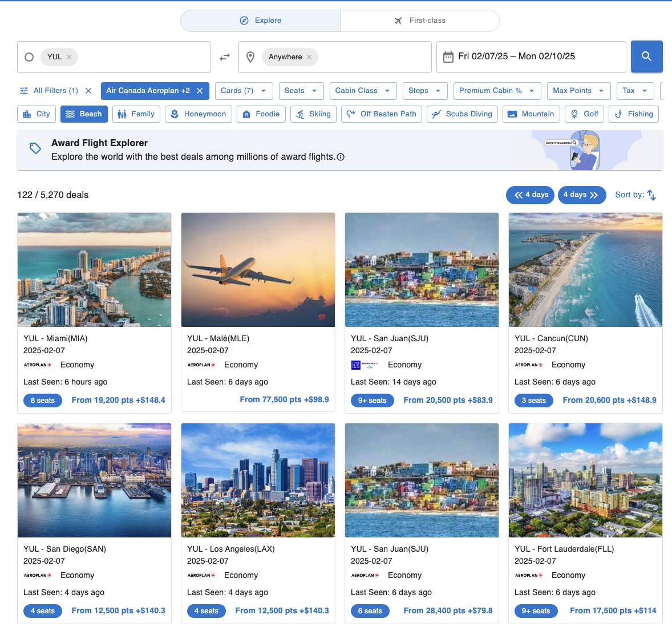Click the destination input field
Screen dimensions: 672x631
(x=335, y=57)
